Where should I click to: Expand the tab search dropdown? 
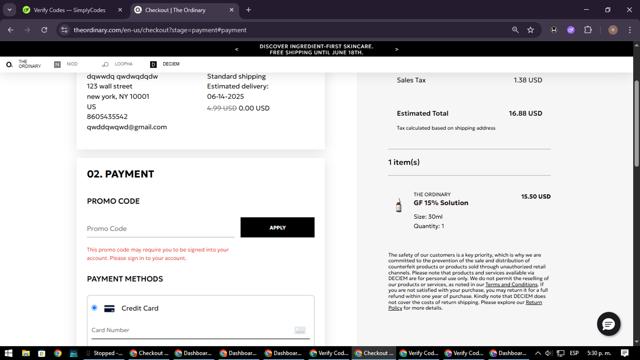[x=9, y=10]
